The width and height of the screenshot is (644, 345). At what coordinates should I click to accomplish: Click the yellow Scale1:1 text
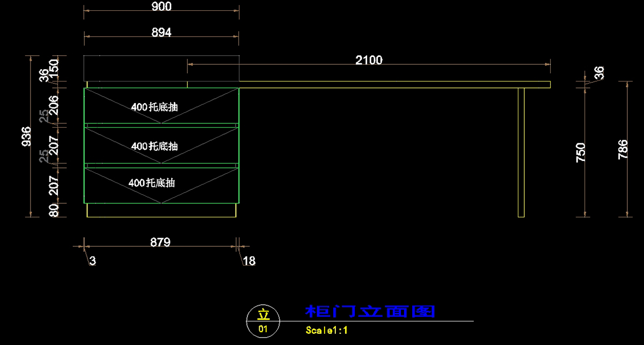tap(327, 330)
